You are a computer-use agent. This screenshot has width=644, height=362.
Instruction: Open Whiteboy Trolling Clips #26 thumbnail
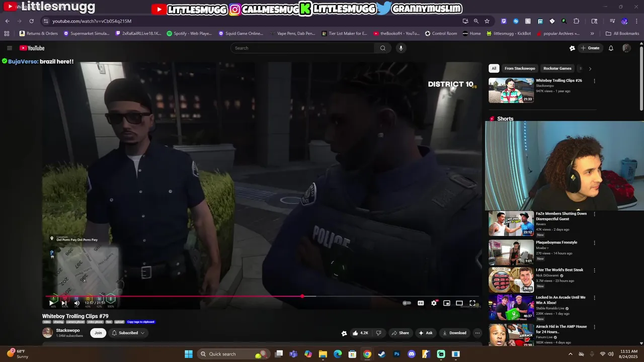[511, 90]
